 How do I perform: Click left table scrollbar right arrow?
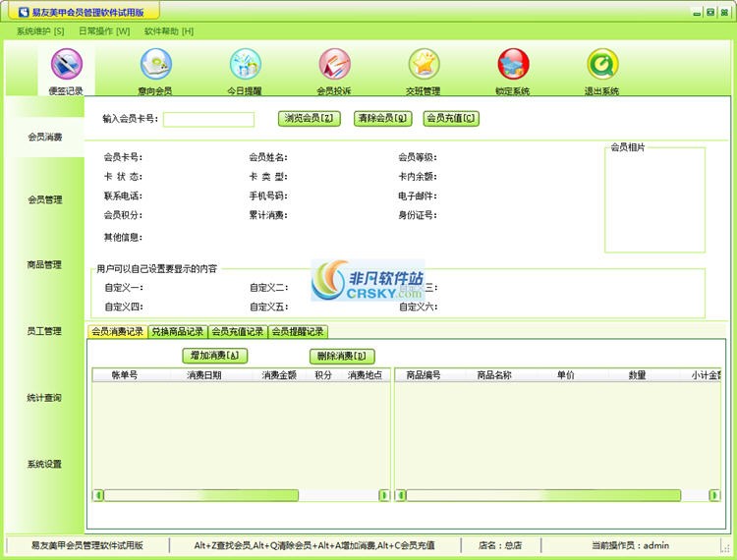point(384,495)
